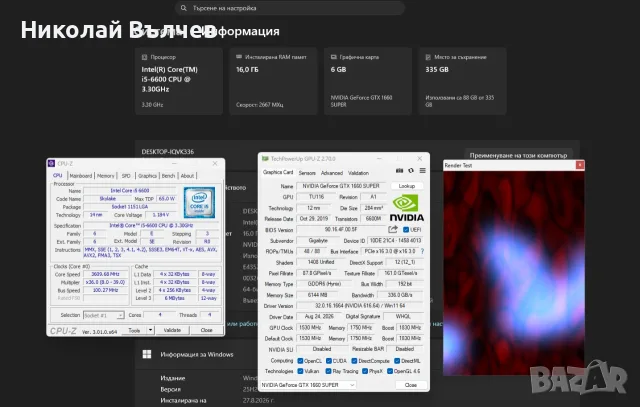Click Преименуване на този компютър button
Viewport: 640px width, 407px height.
coord(518,155)
